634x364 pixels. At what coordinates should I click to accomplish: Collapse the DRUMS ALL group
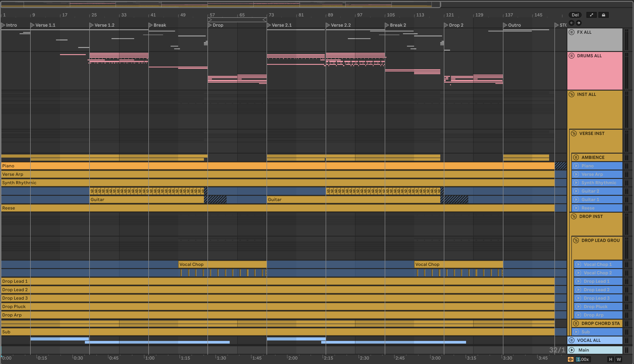pyautogui.click(x=571, y=56)
